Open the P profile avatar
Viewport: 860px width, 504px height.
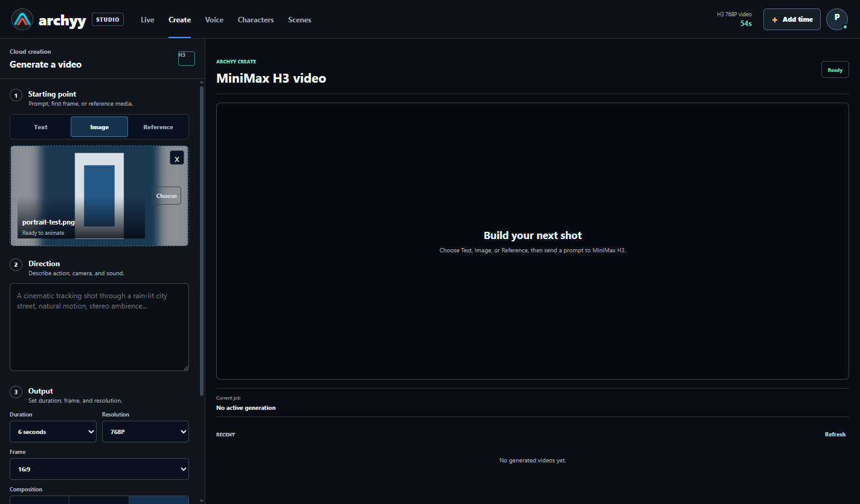point(836,19)
